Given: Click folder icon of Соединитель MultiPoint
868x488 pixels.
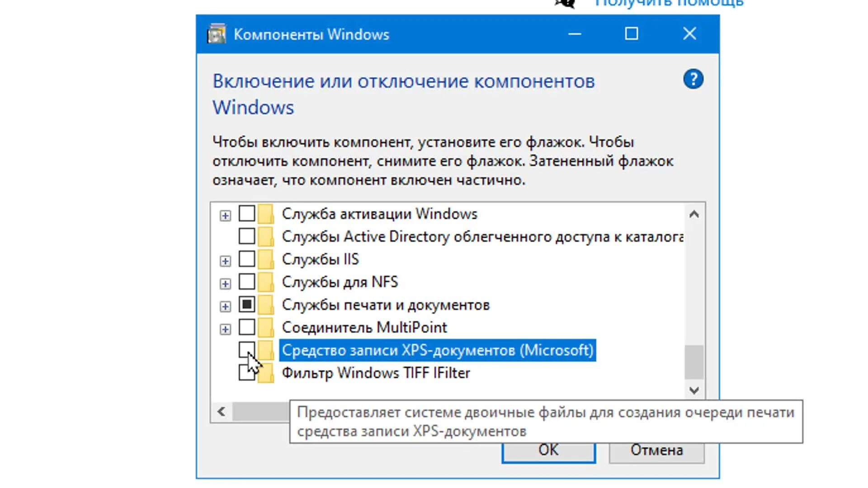Looking at the screenshot, I should coord(266,327).
